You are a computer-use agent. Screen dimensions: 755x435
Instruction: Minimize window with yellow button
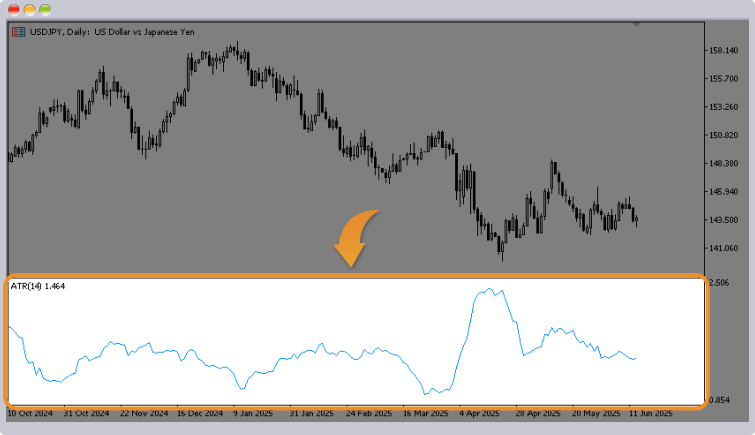30,9
